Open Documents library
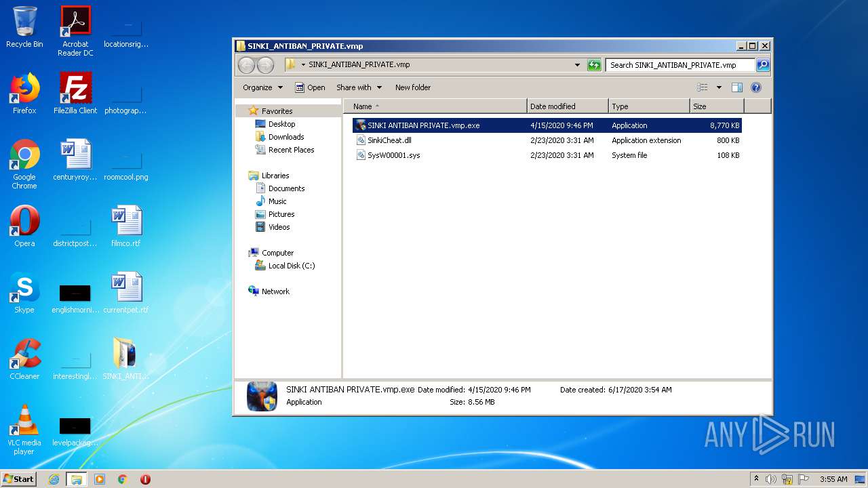 point(286,188)
